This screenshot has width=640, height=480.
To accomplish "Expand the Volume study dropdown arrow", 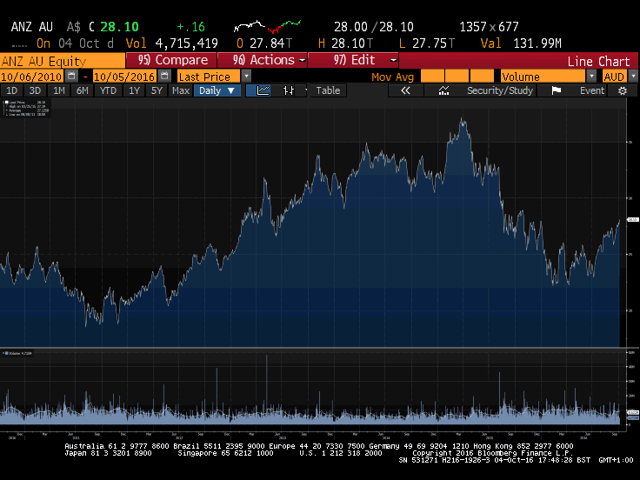I will pos(591,76).
